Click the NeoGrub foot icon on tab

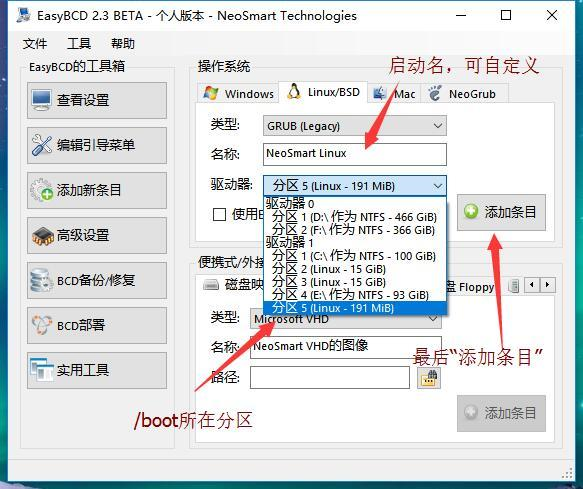(435, 93)
